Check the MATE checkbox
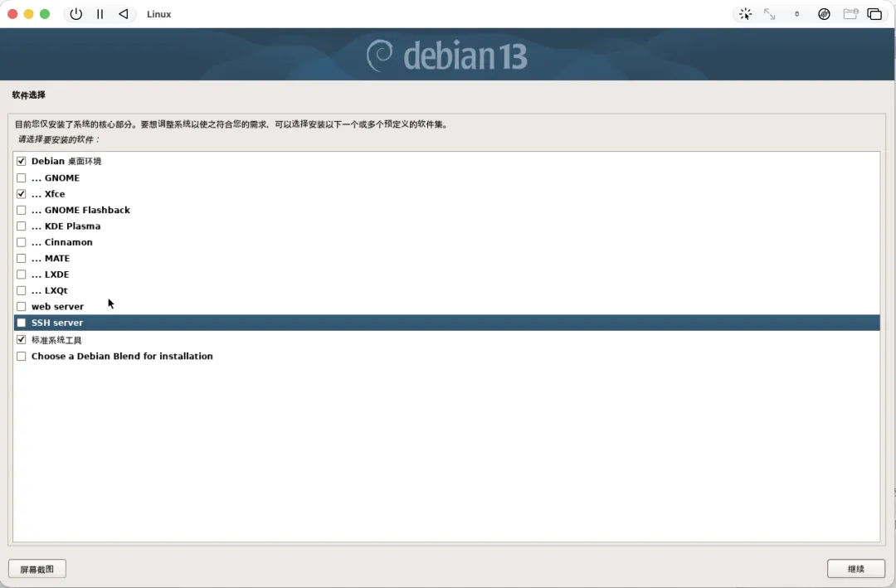The width and height of the screenshot is (896, 588). point(21,258)
